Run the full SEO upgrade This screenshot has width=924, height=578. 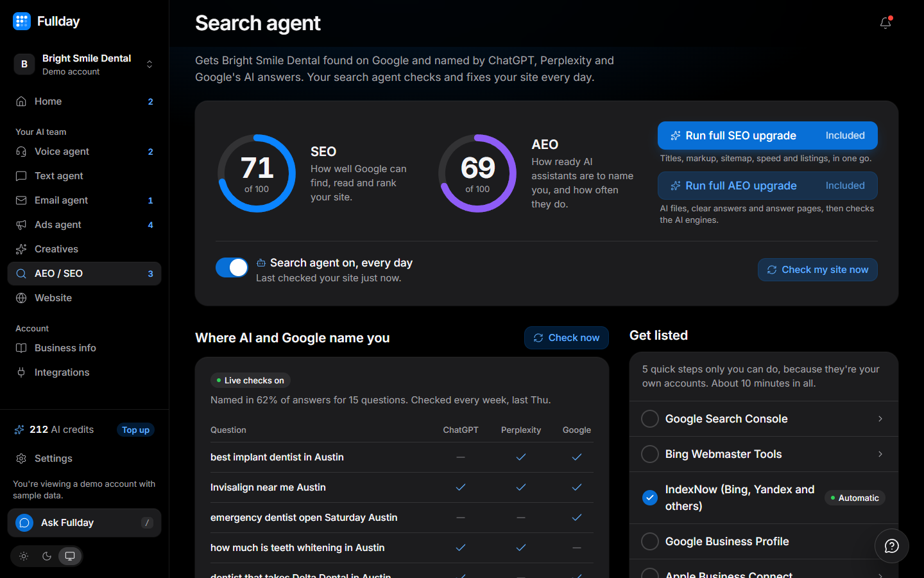(767, 136)
